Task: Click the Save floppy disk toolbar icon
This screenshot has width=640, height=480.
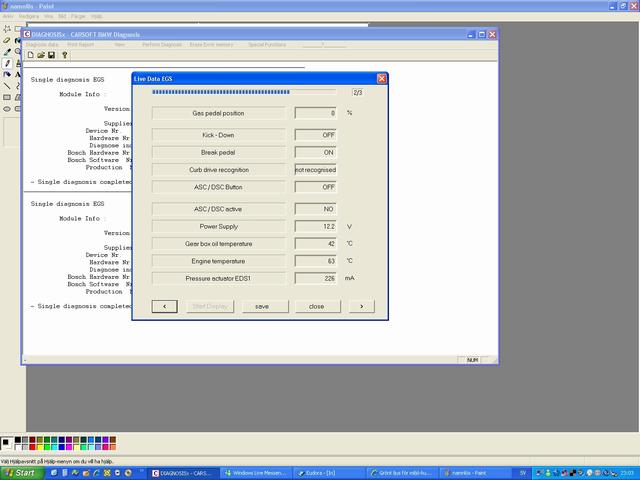Action: 53,55
